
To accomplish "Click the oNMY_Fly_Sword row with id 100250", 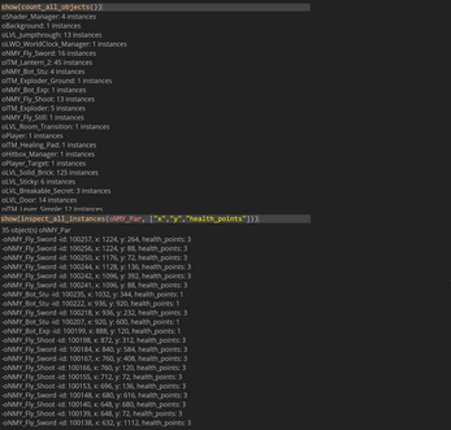I will (x=94, y=258).
